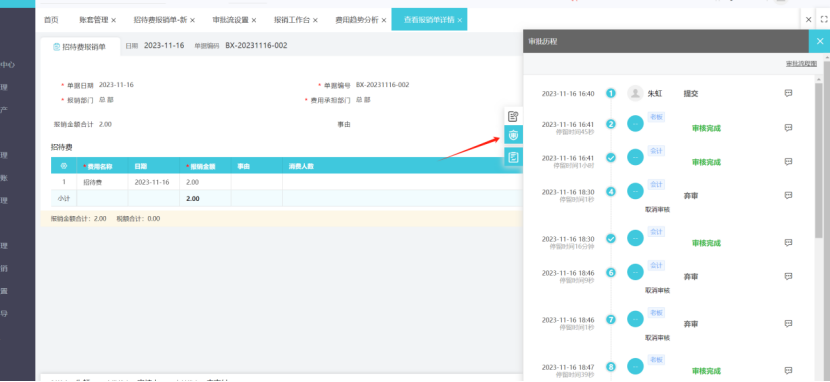The width and height of the screenshot is (830, 382).
Task: Open the approval history shield icon
Action: click(512, 136)
